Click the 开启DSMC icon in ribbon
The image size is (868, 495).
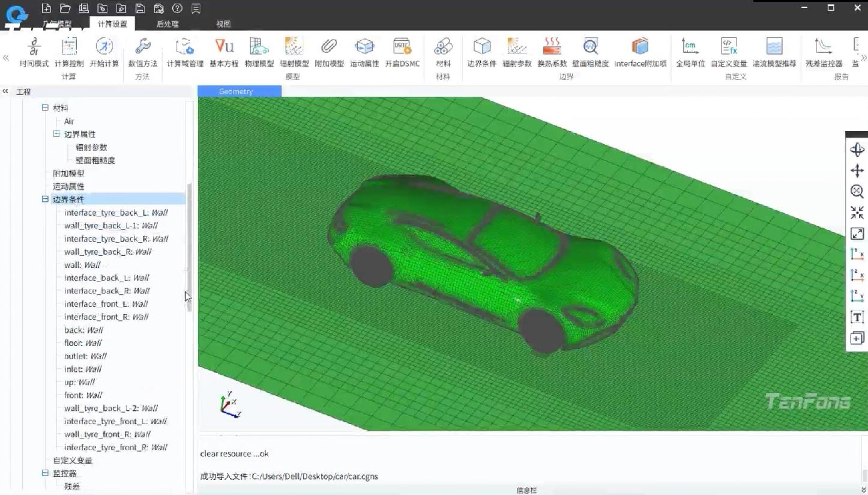402,52
